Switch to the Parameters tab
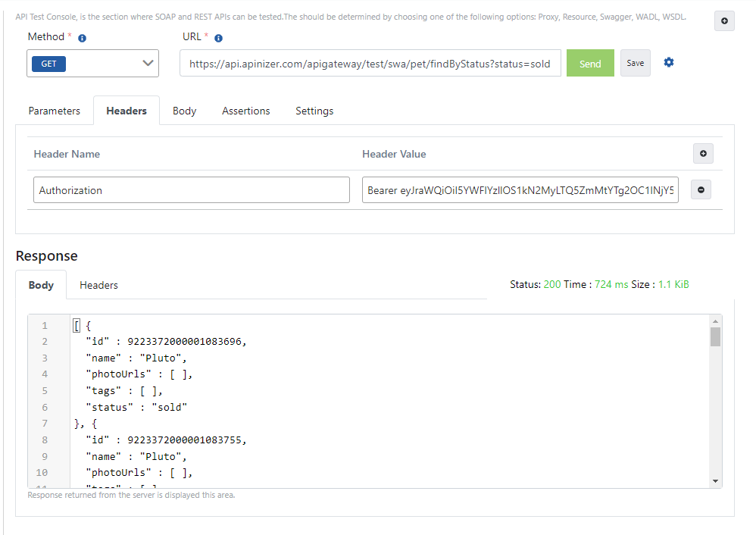The image size is (756, 535). (54, 111)
